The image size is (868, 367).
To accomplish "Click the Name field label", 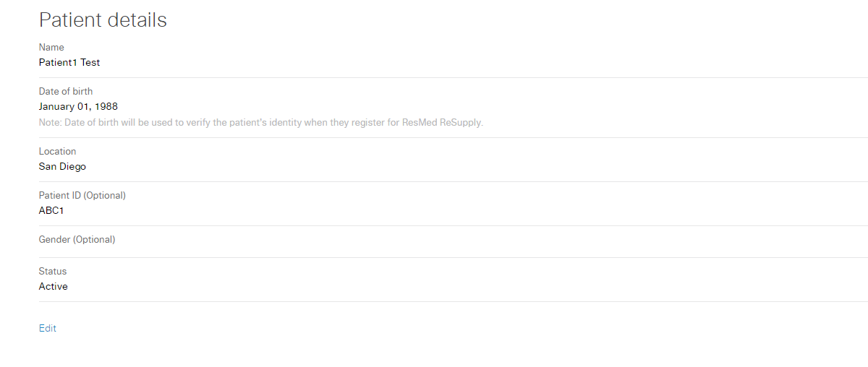I will 51,48.
